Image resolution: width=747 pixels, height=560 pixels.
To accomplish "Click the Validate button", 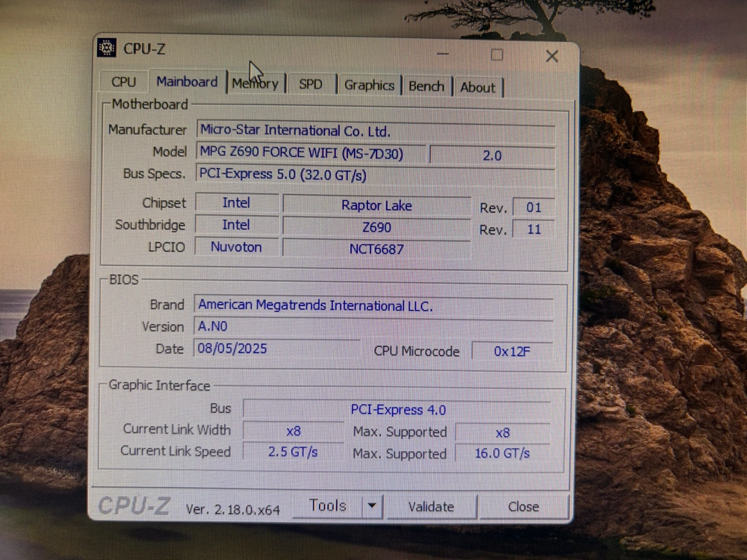I will 431,507.
